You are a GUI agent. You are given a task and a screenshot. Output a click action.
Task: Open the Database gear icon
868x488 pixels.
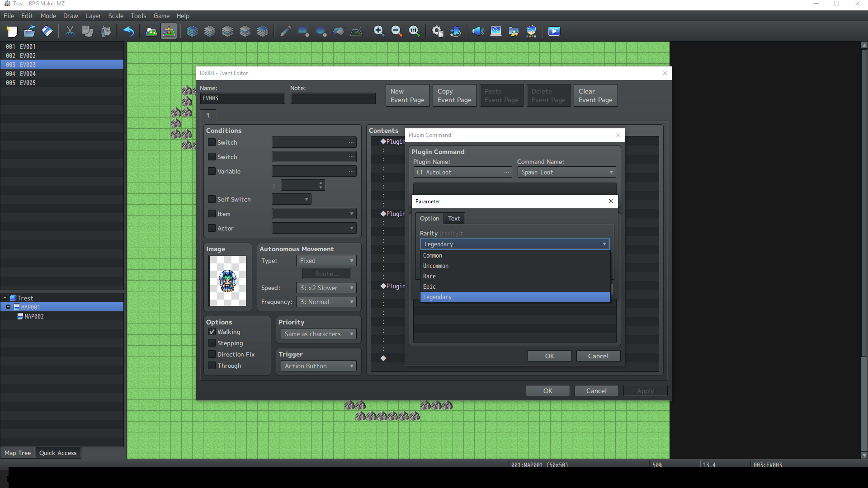437,31
